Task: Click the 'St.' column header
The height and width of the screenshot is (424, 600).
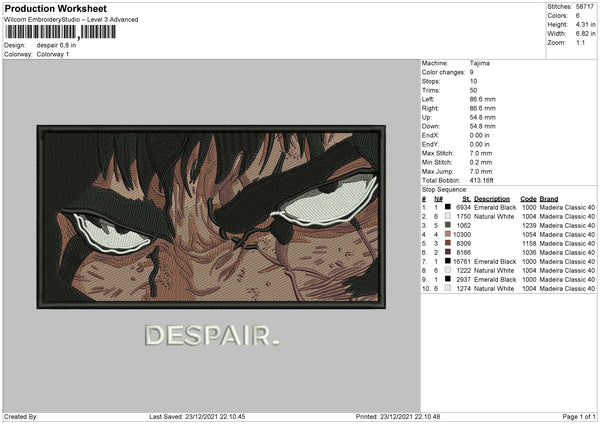Action: 466,199
